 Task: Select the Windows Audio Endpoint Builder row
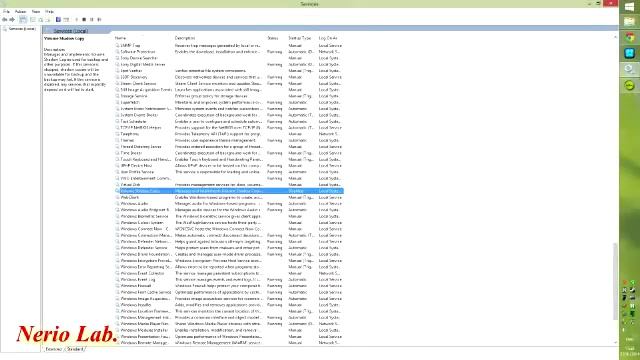[x=229, y=210]
